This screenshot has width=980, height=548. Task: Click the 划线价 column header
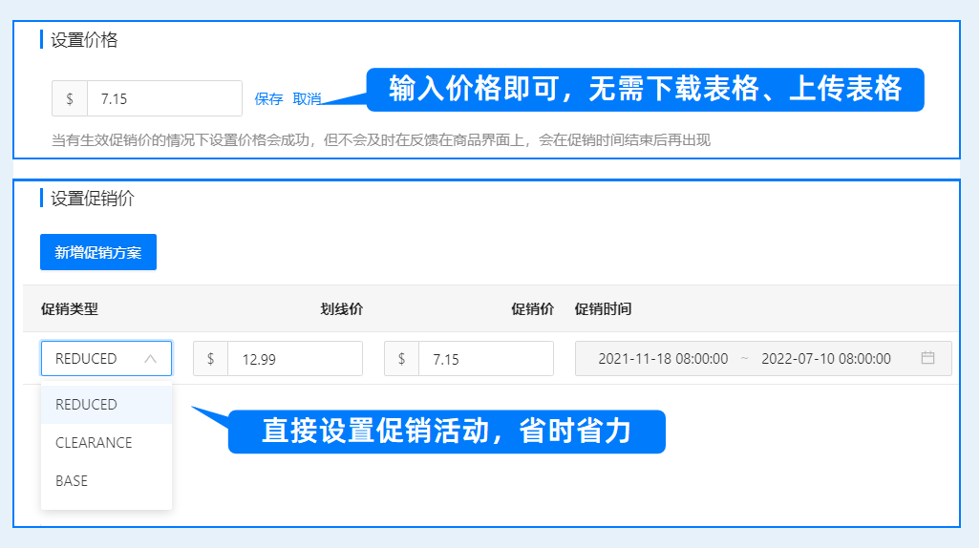(x=341, y=308)
